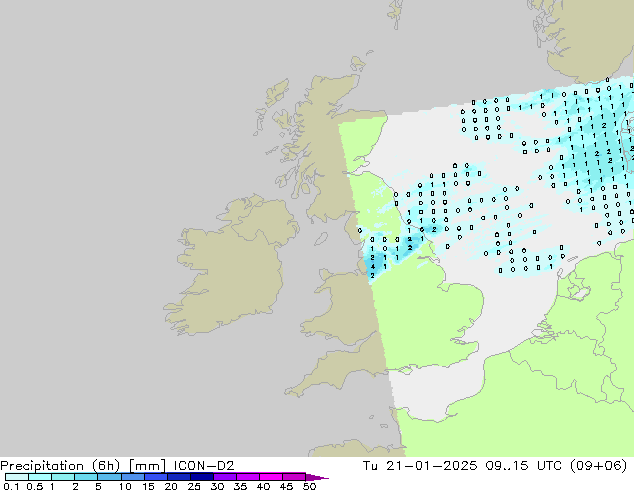Click the above-50 mm arrow legend tip
The image size is (634, 490).
click(x=317, y=477)
